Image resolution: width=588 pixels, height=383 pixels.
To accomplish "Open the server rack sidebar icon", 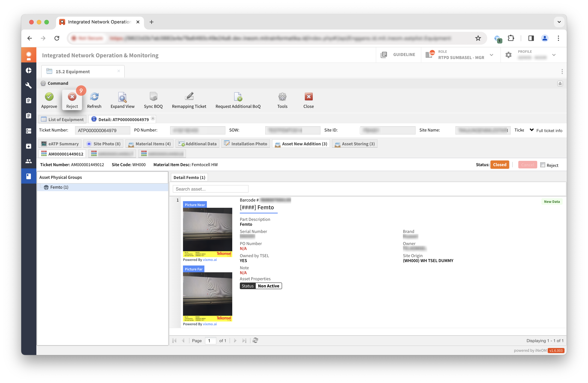I will [29, 131].
